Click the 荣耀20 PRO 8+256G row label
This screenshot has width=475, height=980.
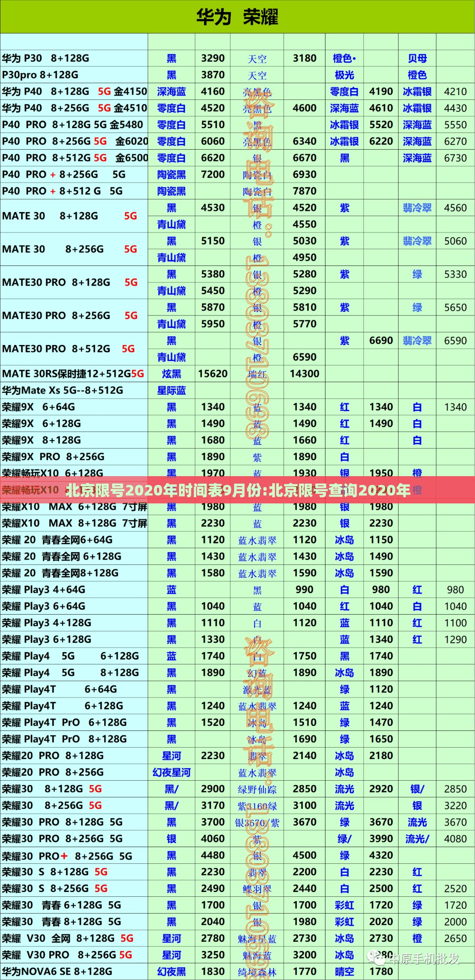click(53, 772)
